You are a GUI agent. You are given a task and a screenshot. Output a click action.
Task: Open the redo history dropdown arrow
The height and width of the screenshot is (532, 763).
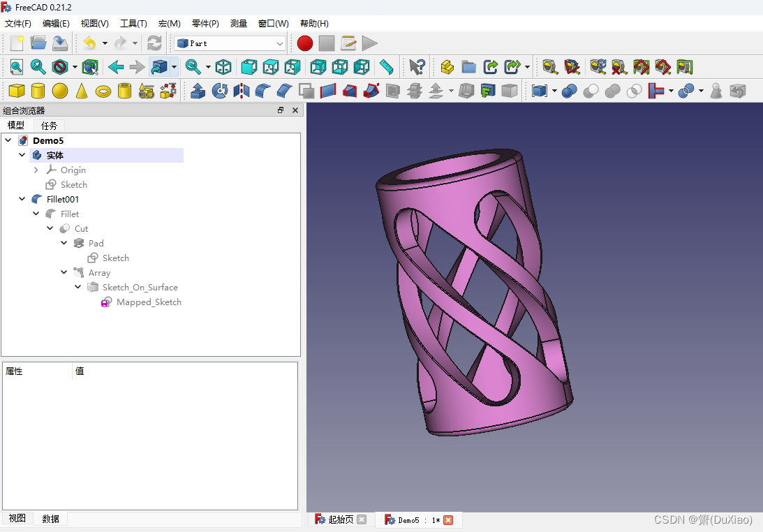tap(135, 43)
